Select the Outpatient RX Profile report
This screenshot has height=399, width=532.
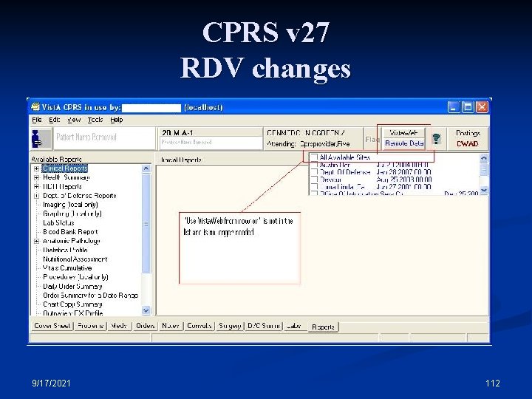pyautogui.click(x=72, y=313)
